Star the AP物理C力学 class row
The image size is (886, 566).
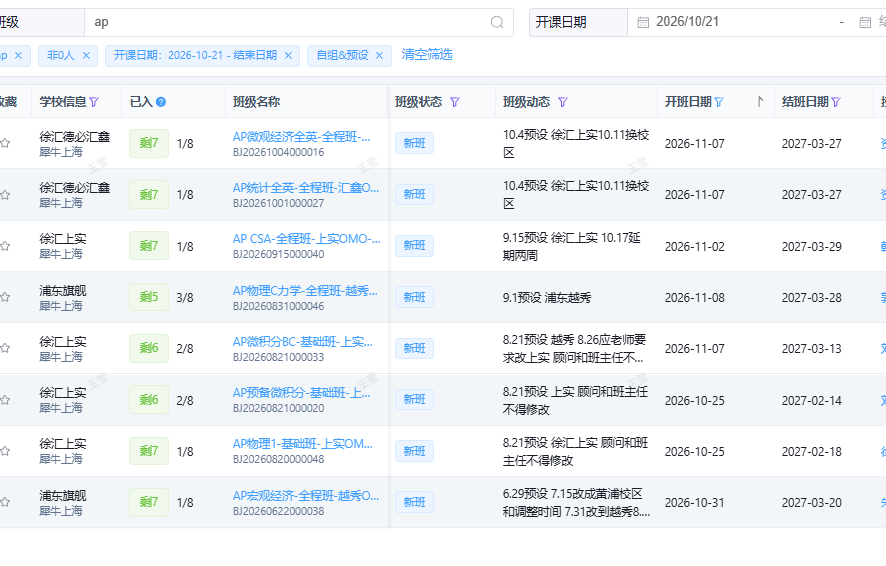pyautogui.click(x=5, y=297)
